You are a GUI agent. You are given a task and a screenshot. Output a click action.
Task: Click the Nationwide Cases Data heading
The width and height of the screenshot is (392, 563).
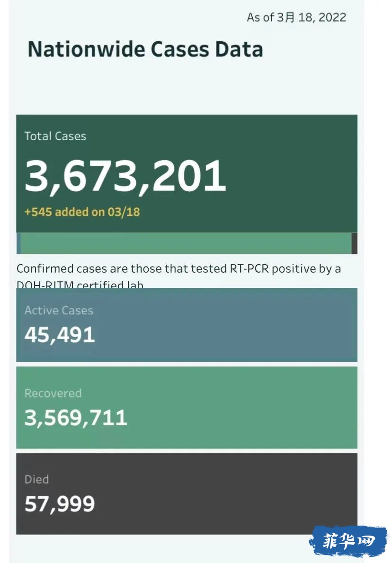[145, 49]
